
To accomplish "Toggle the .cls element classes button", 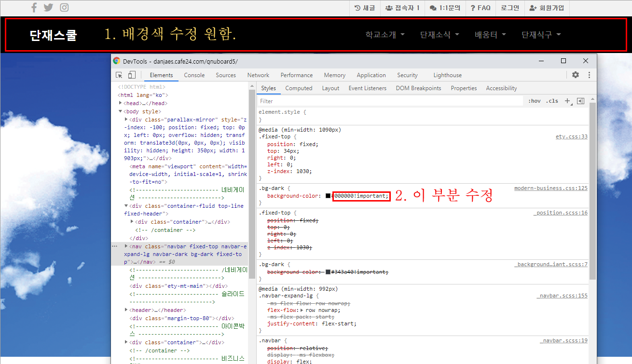I will [x=552, y=101].
